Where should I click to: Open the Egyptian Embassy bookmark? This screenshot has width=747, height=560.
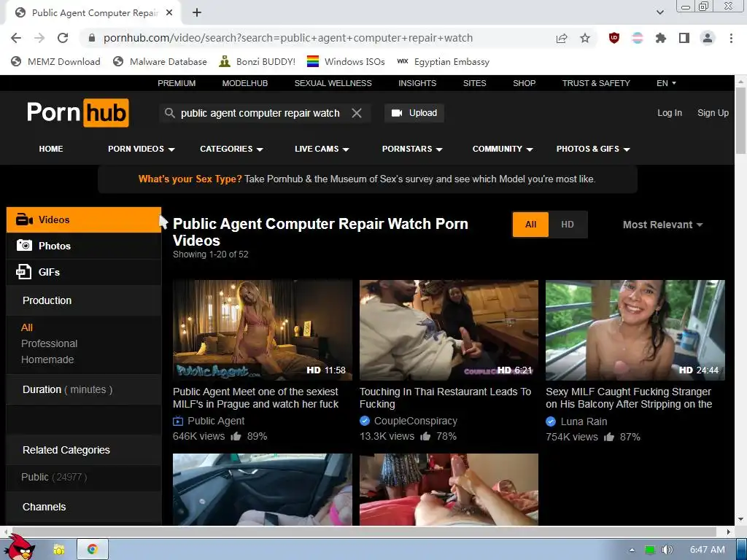[x=444, y=61]
